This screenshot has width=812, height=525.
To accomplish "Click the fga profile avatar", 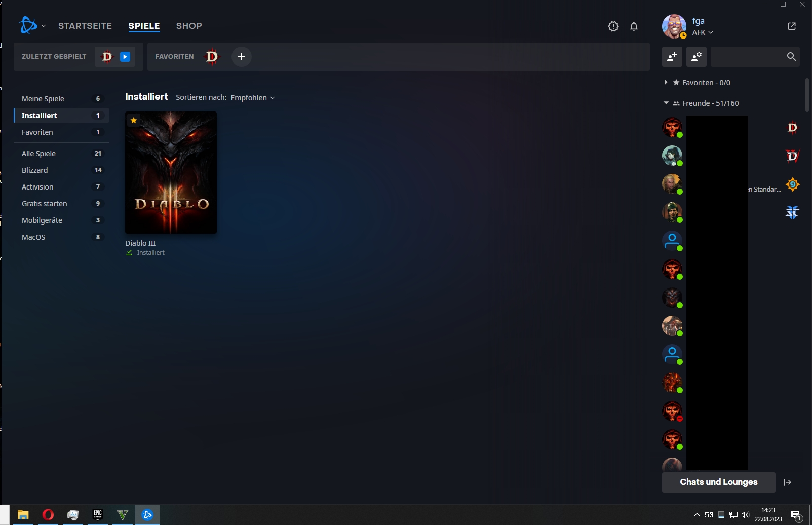I will [674, 26].
